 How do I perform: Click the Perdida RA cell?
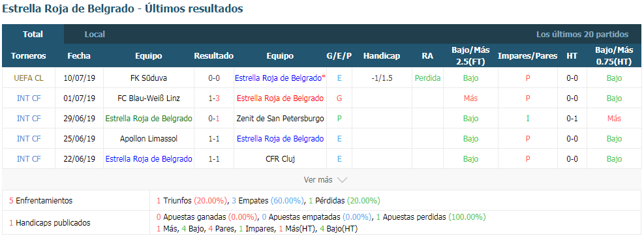427,78
